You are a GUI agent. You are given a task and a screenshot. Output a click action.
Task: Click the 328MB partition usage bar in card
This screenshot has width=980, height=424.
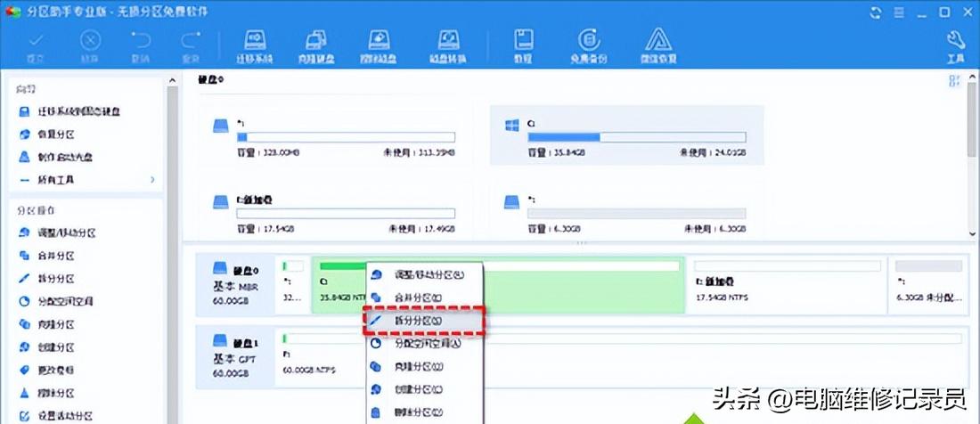pos(346,137)
